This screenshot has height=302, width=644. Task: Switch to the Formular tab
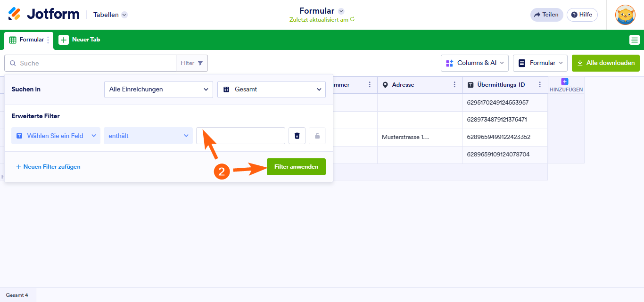click(27, 40)
